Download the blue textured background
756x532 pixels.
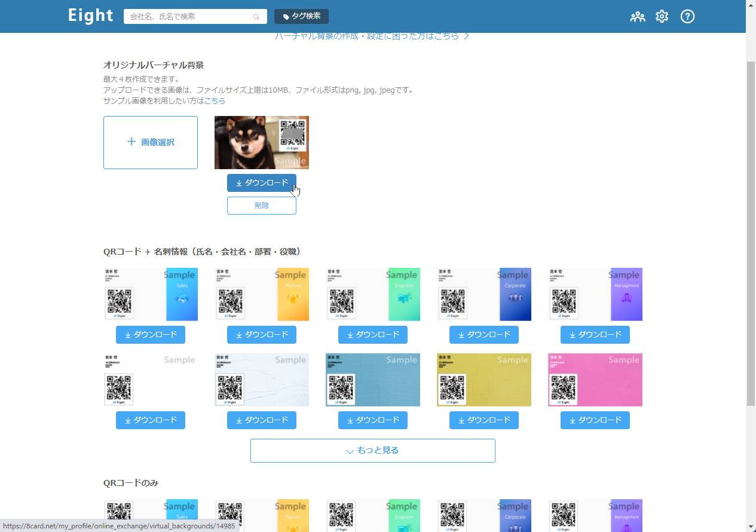point(373,420)
